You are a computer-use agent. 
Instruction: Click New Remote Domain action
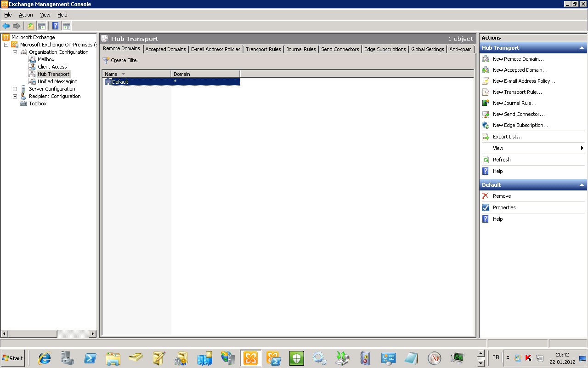click(518, 59)
